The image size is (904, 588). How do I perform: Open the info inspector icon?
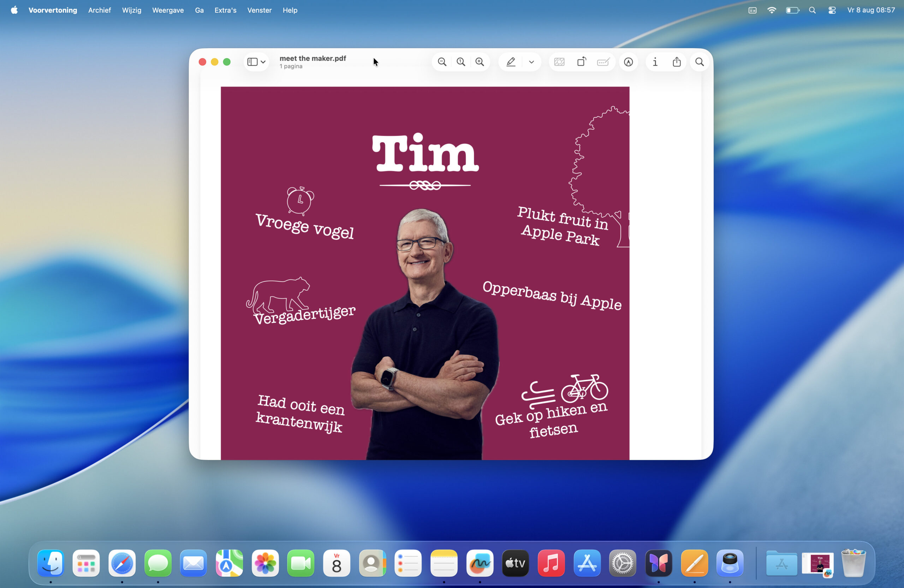pyautogui.click(x=655, y=62)
